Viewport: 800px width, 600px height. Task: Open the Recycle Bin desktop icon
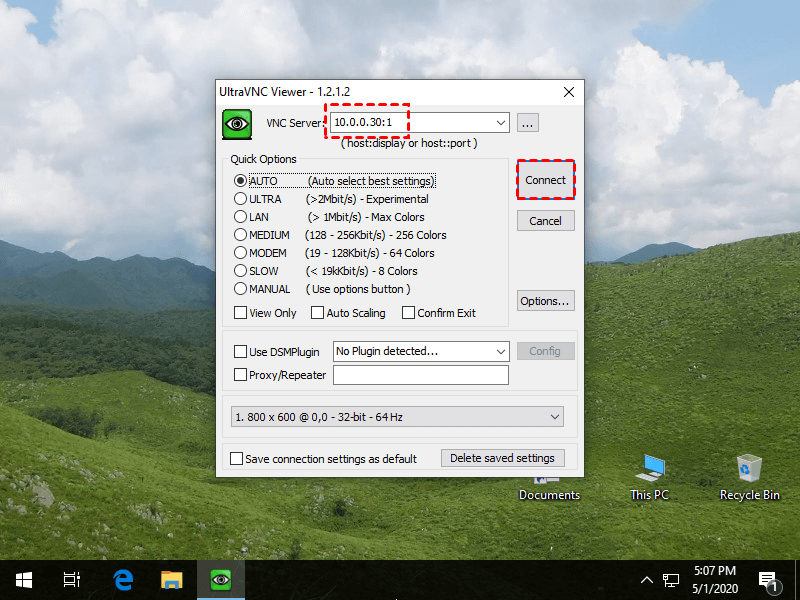tap(749, 478)
